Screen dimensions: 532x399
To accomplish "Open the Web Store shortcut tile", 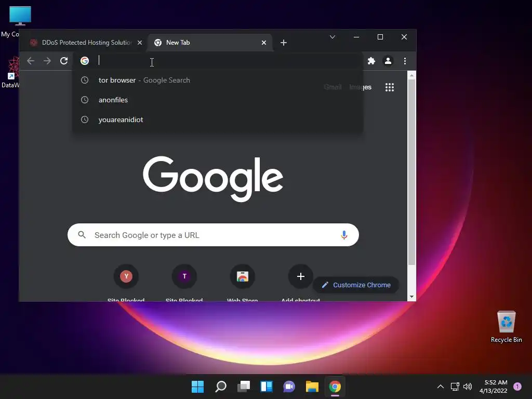I will (x=242, y=276).
